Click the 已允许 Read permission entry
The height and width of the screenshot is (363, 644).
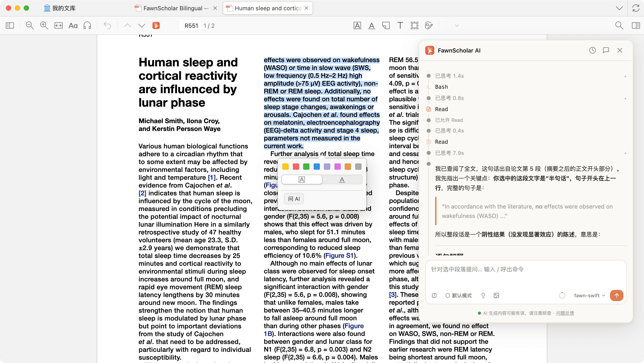[x=449, y=120]
